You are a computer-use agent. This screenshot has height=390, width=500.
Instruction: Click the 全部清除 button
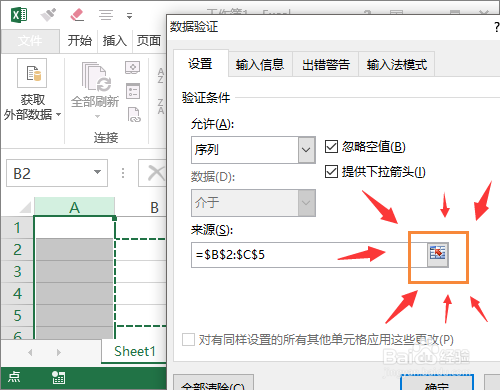pos(213,383)
